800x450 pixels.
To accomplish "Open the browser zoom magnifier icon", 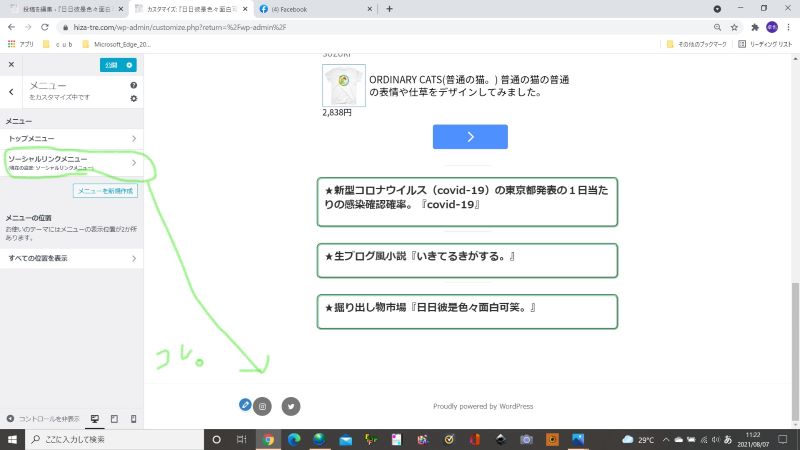I will [717, 28].
